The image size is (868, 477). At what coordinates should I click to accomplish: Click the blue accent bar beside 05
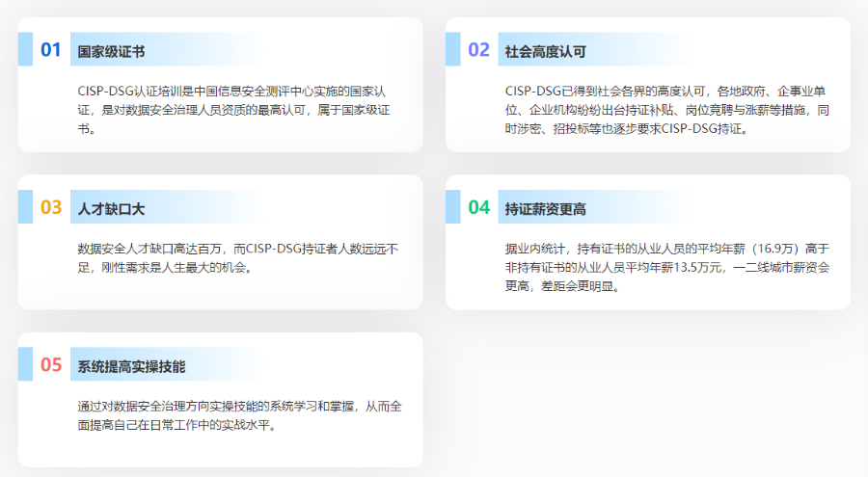(25, 364)
